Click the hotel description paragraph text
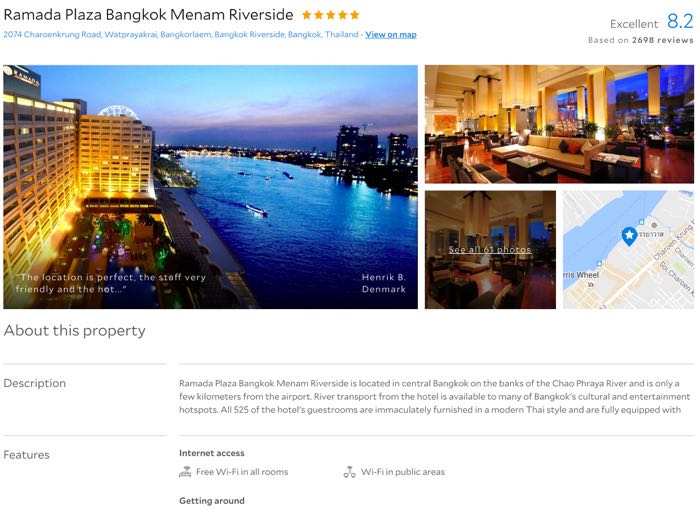The image size is (700, 514). (x=435, y=396)
